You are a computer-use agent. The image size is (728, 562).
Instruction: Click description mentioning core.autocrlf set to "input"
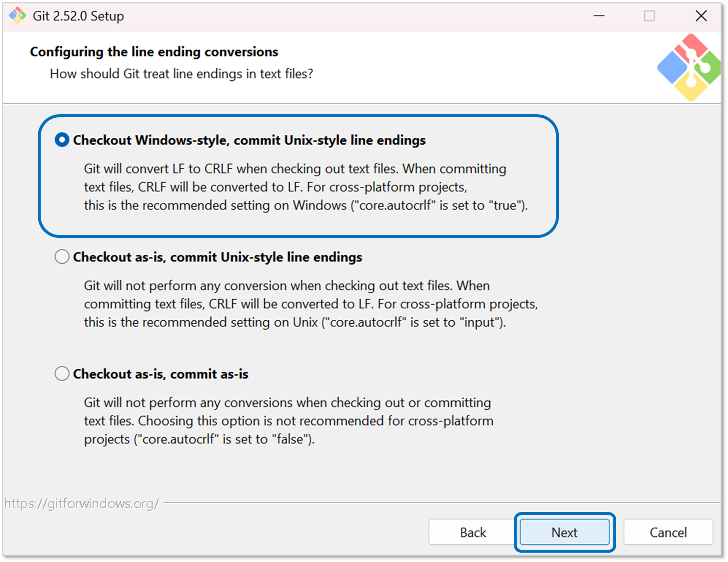(310, 304)
